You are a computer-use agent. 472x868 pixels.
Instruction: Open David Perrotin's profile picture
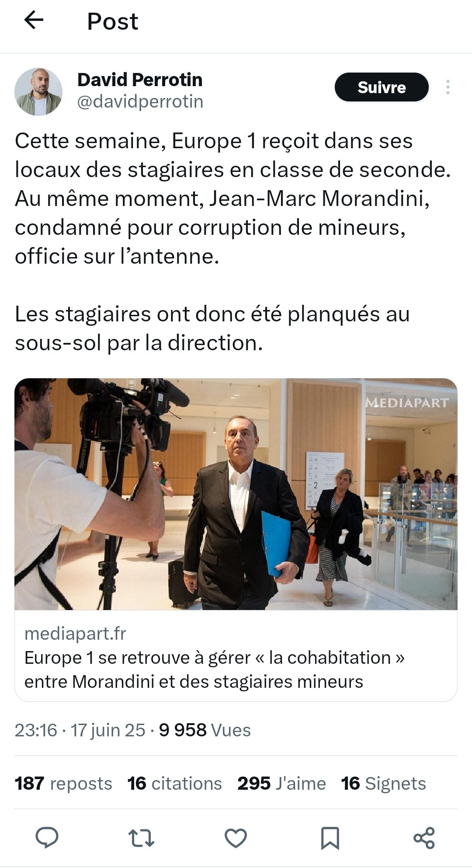38,92
